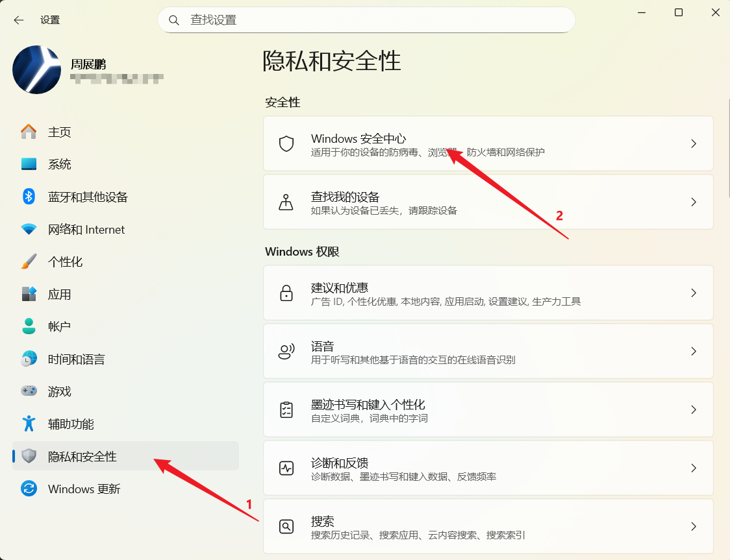The image size is (730, 560).
Task: Open 蓝牙和其他设备 settings
Action: pyautogui.click(x=125, y=196)
